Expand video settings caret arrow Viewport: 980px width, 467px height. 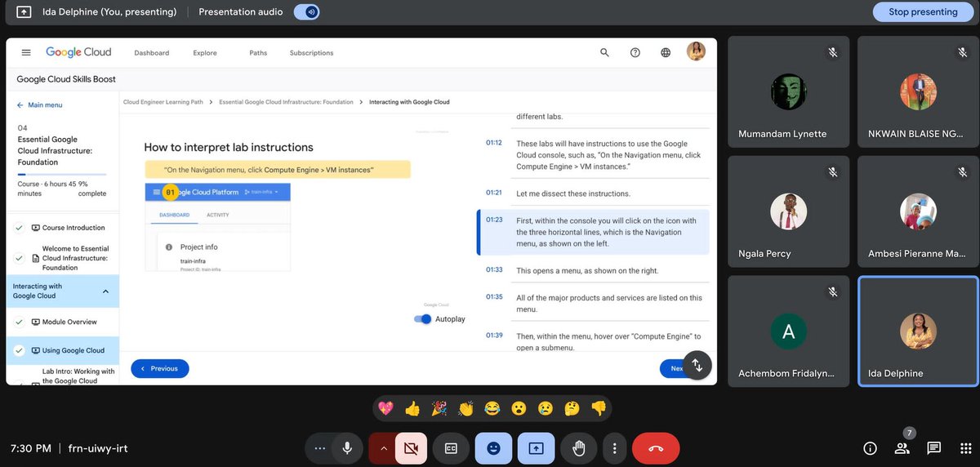point(383,448)
